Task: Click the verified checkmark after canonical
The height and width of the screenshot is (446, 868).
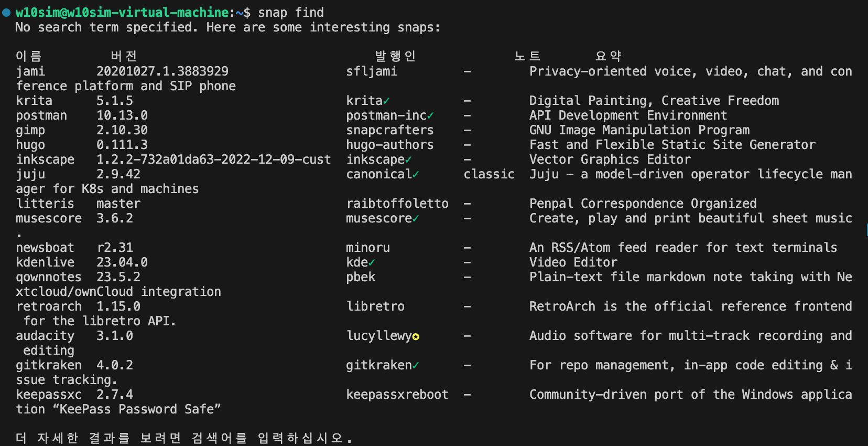Action: 416,174
